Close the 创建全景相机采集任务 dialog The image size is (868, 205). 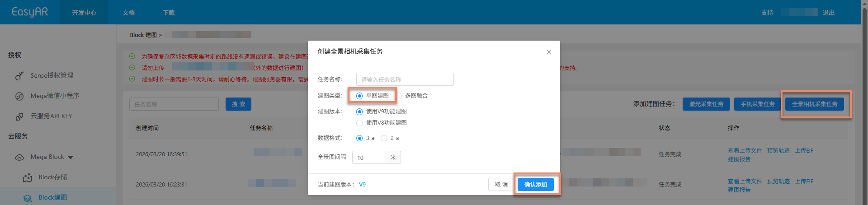coord(548,52)
